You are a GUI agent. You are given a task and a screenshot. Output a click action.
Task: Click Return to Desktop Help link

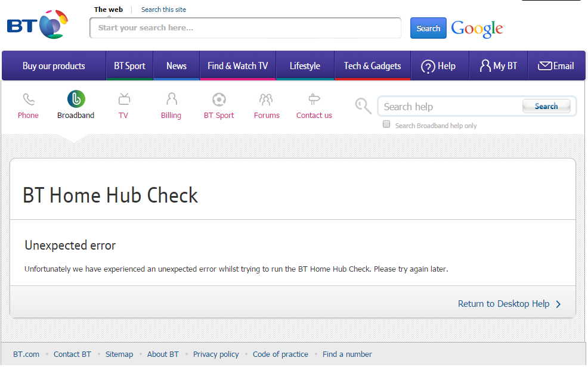point(504,304)
